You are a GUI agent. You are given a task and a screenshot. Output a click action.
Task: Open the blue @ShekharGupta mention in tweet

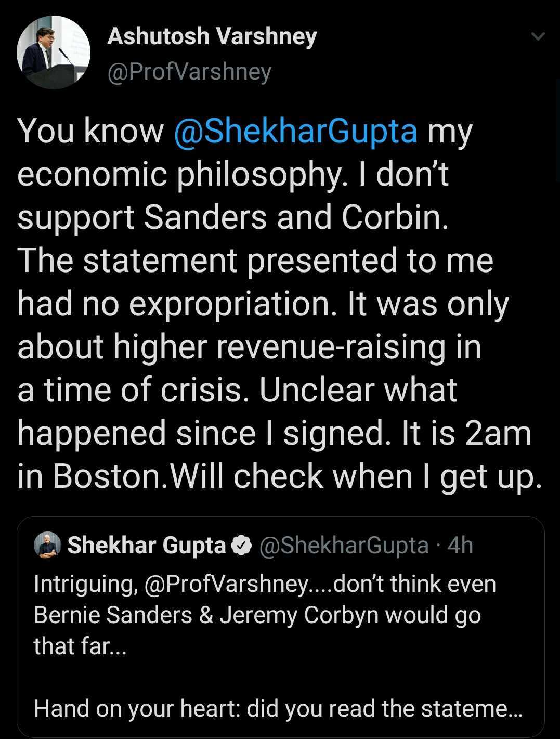(295, 131)
